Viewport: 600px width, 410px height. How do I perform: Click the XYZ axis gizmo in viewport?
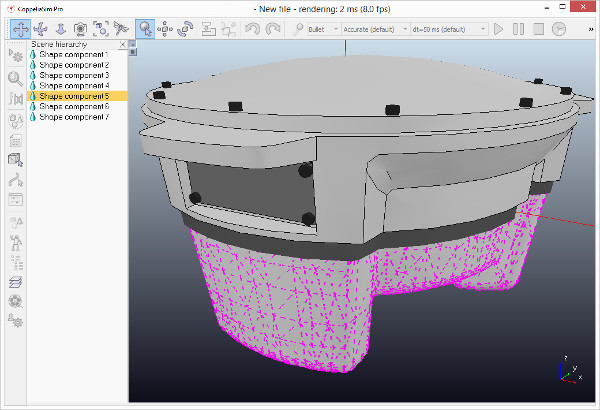pyautogui.click(x=570, y=371)
